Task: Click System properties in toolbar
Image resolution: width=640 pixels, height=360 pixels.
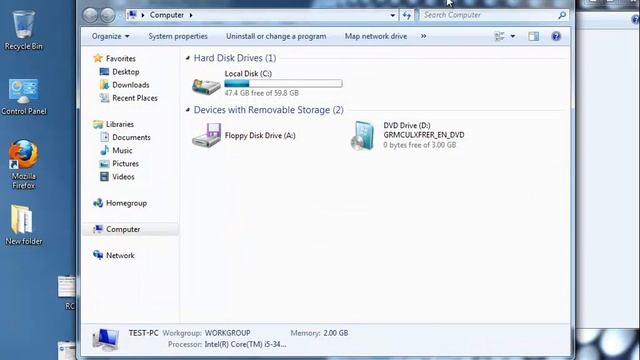Action: click(x=178, y=36)
